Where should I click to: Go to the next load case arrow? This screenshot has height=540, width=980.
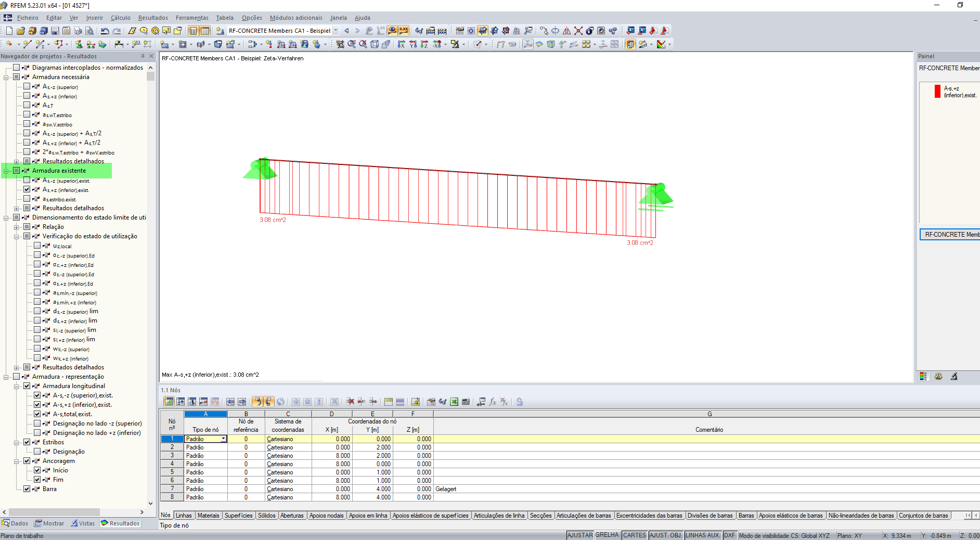pyautogui.click(x=357, y=31)
